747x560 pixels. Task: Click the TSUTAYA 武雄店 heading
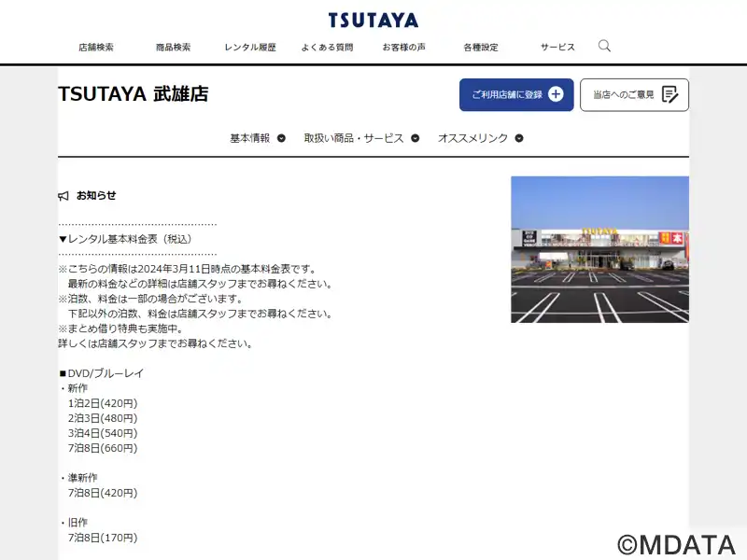133,94
